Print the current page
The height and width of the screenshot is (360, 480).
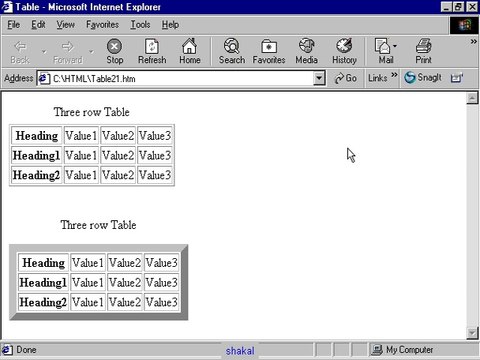tap(423, 52)
